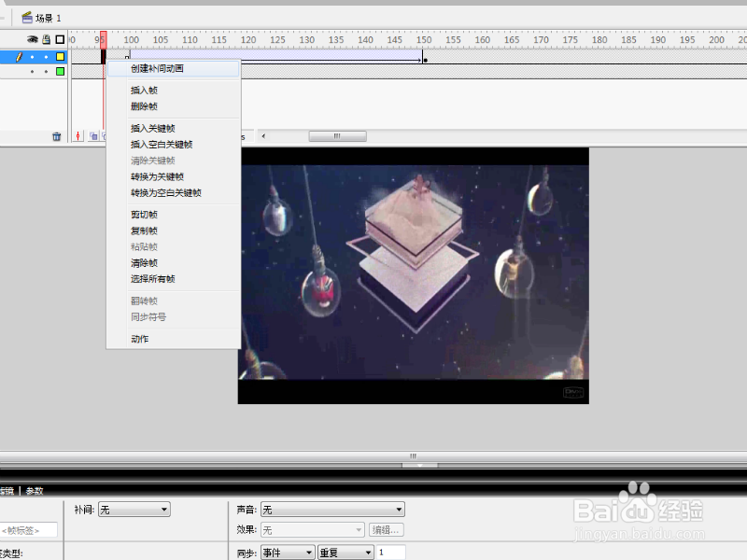The image size is (747, 560).
Task: Click the end keyframe dot near frame 150
Action: 426,61
